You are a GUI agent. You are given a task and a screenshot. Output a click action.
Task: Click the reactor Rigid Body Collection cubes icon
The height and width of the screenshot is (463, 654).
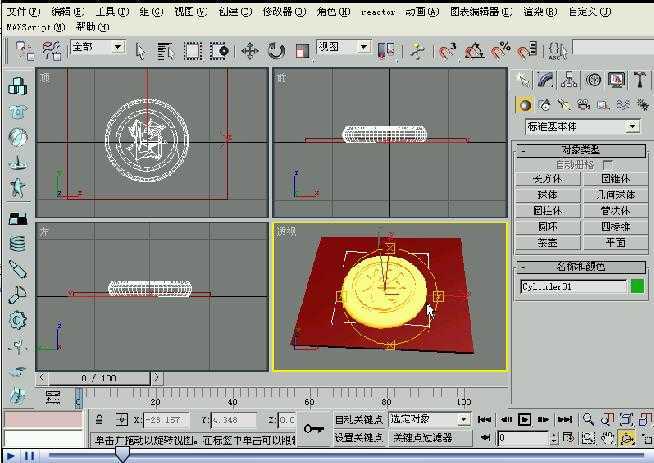pyautogui.click(x=18, y=86)
